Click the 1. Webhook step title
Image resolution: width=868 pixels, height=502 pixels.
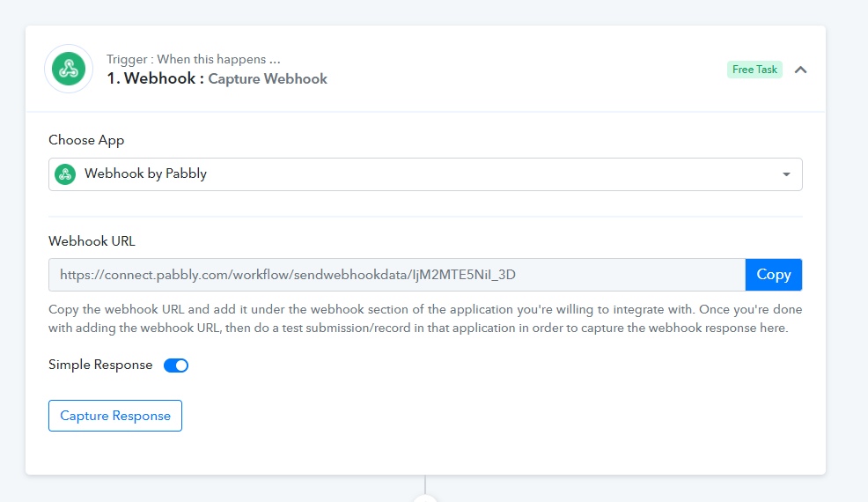(x=151, y=78)
